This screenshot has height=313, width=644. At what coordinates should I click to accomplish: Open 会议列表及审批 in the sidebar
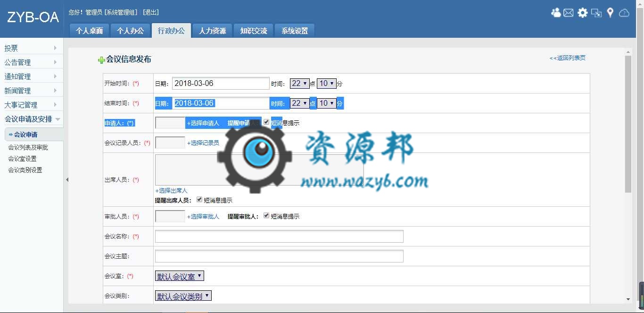coord(28,147)
